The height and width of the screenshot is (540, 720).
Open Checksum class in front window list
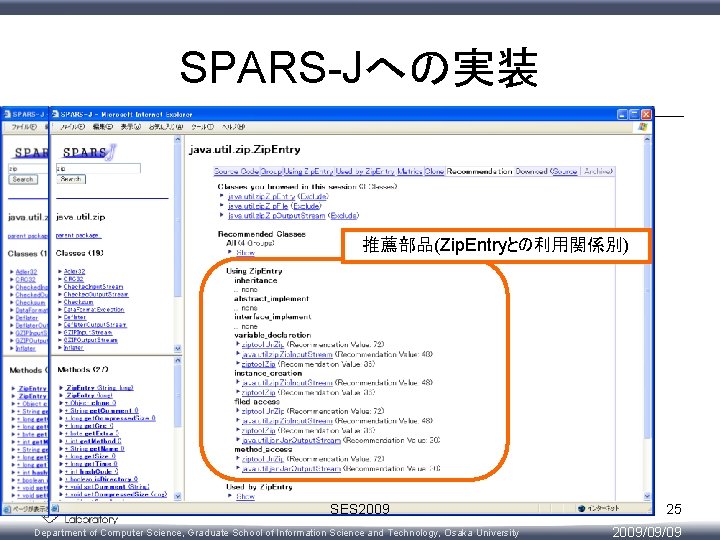coord(78,302)
